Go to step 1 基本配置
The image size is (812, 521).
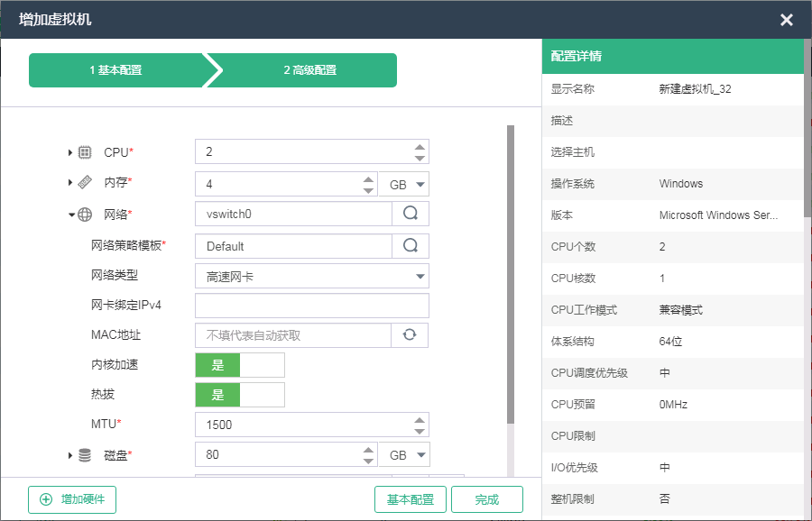pyautogui.click(x=115, y=70)
